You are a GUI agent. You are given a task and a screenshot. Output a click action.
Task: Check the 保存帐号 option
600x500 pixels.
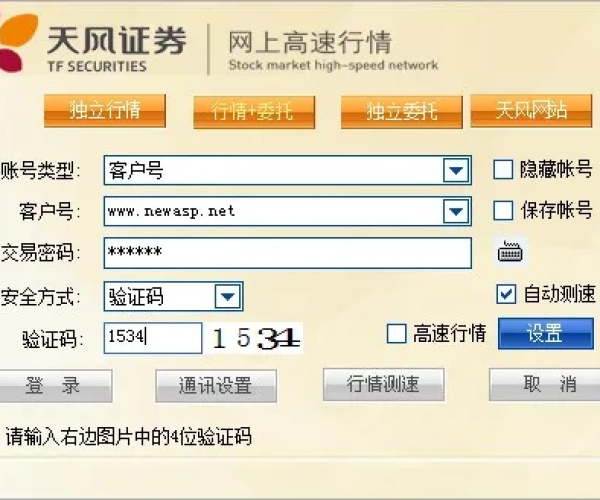click(x=503, y=210)
